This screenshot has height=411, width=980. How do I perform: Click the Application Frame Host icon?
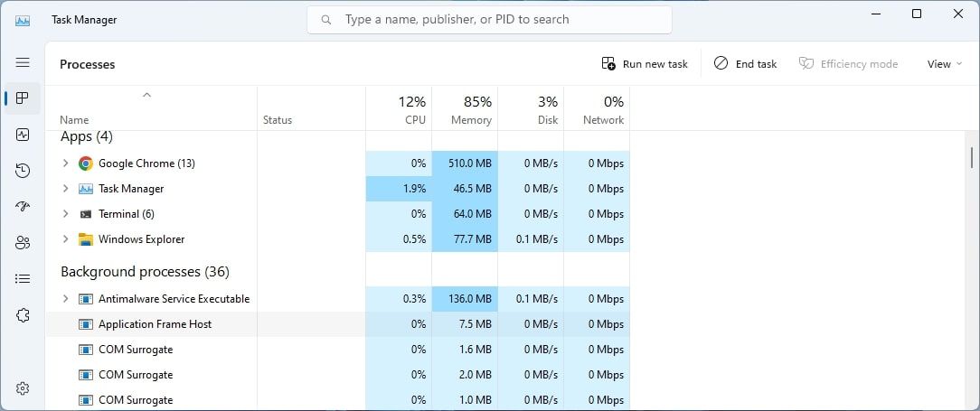(86, 324)
